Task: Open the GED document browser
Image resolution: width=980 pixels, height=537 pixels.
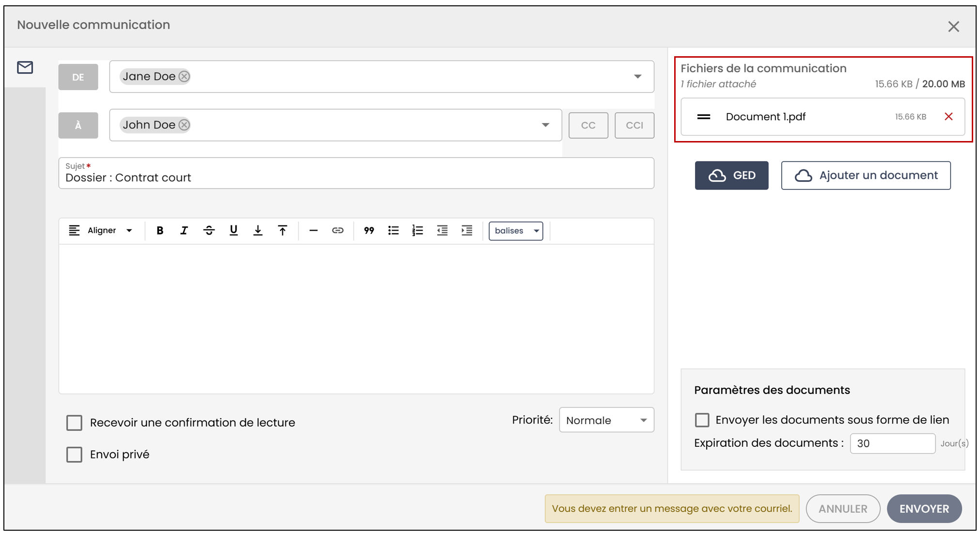Action: 731,175
